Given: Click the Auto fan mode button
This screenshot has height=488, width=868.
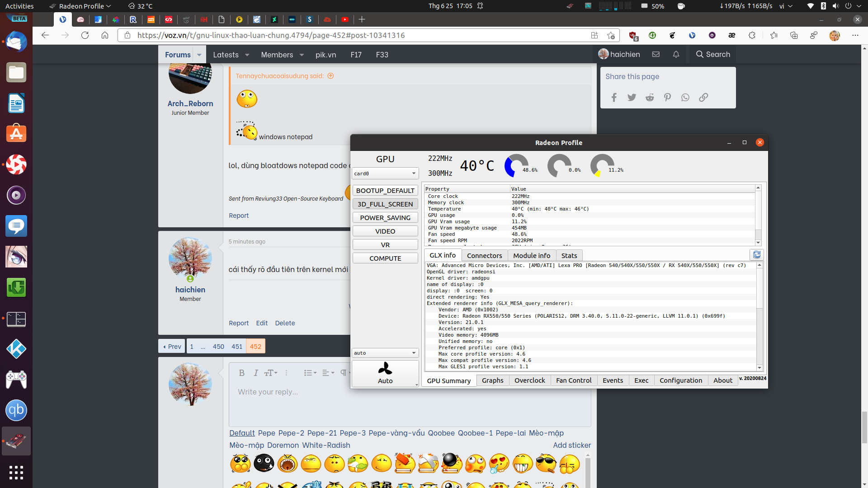Looking at the screenshot, I should [x=385, y=373].
